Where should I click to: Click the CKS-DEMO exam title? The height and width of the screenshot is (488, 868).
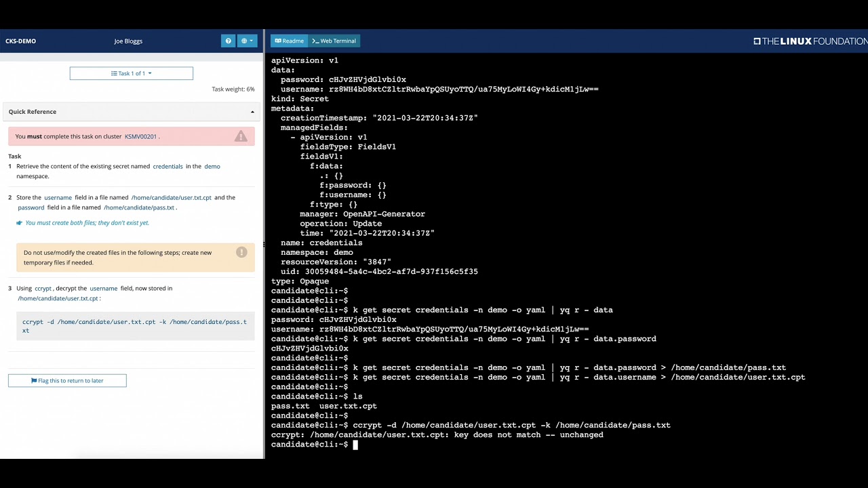click(x=20, y=41)
